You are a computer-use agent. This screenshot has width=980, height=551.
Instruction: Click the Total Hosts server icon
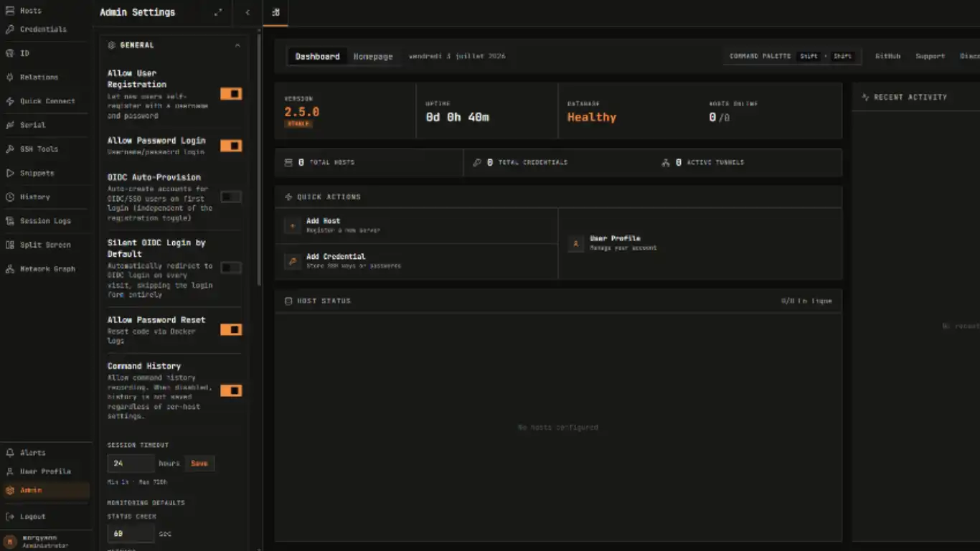(x=288, y=163)
